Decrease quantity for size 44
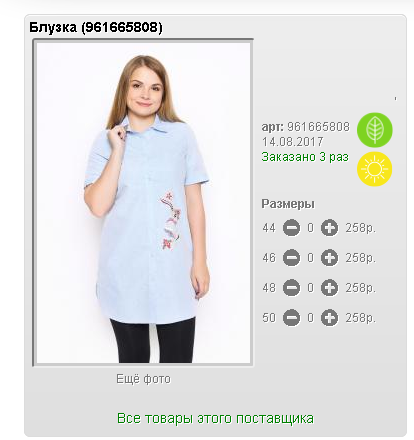Image resolution: width=414 pixels, height=440 pixels. point(291,228)
